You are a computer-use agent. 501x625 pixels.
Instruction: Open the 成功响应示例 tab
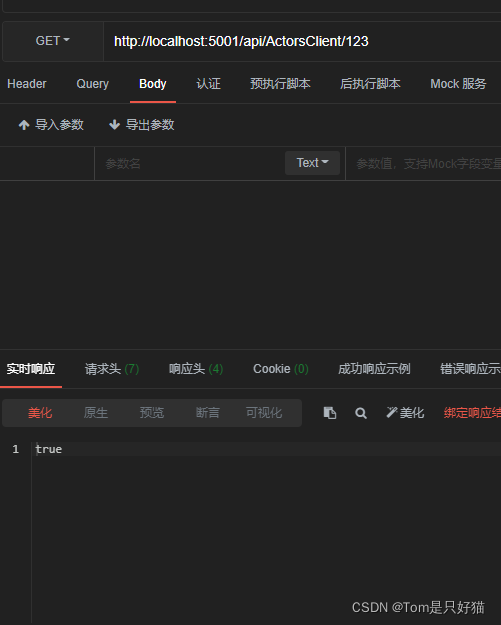coord(374,369)
